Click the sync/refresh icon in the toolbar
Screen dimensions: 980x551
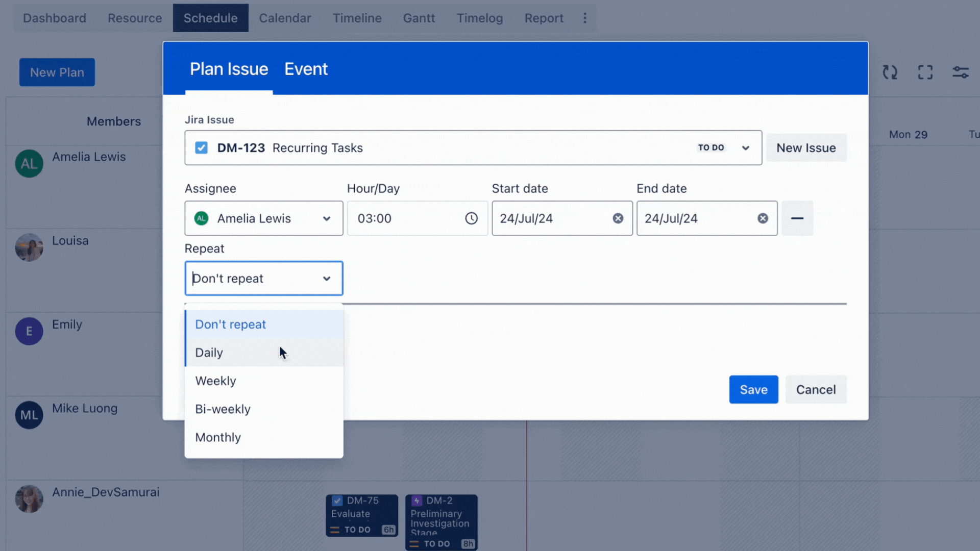(890, 72)
